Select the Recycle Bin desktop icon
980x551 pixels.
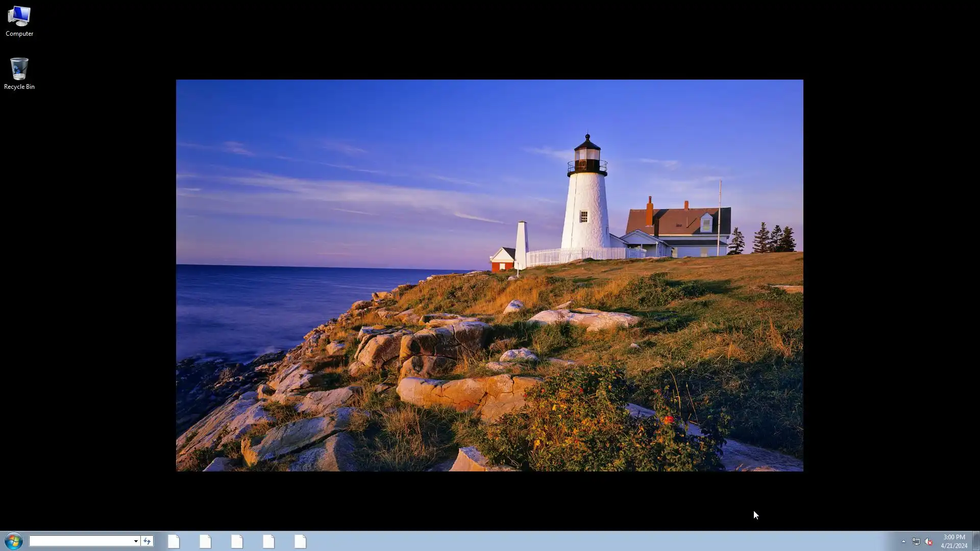pyautogui.click(x=19, y=69)
